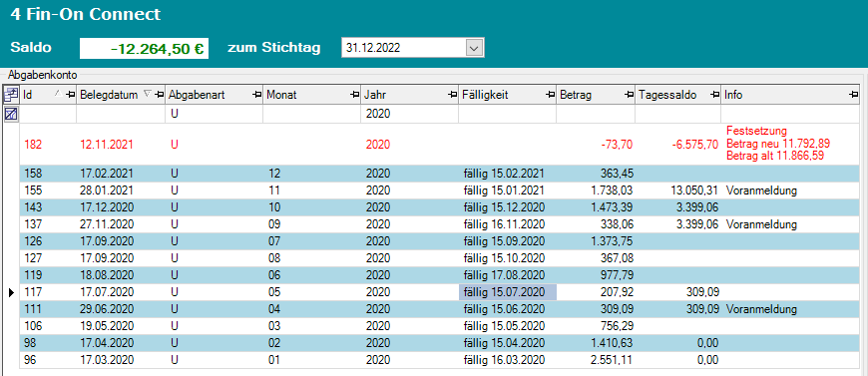
Task: Click the grid layout icon above the filter row
Action: (x=11, y=95)
